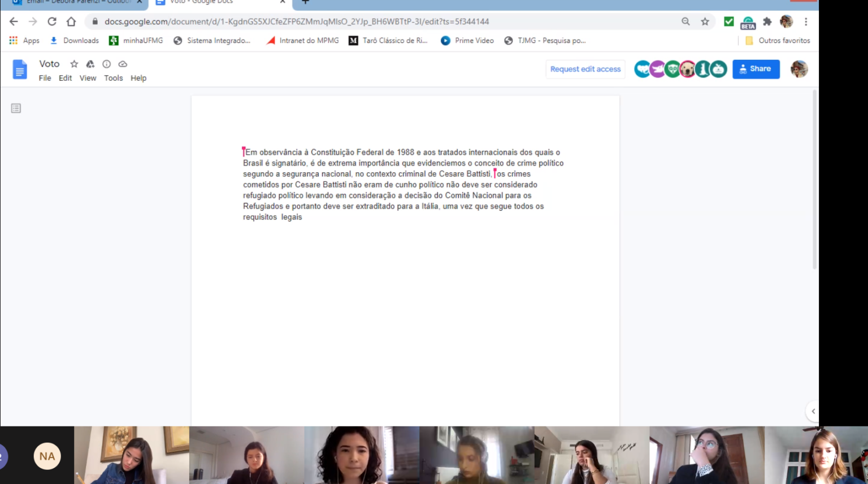This screenshot has height=484, width=868.
Task: Show the side panel using the chevron arrow
Action: coord(813,411)
